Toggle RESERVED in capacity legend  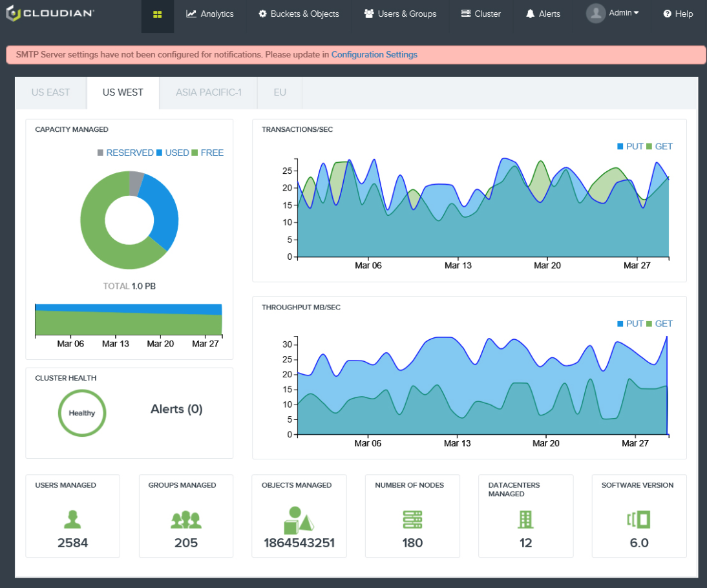coord(125,153)
